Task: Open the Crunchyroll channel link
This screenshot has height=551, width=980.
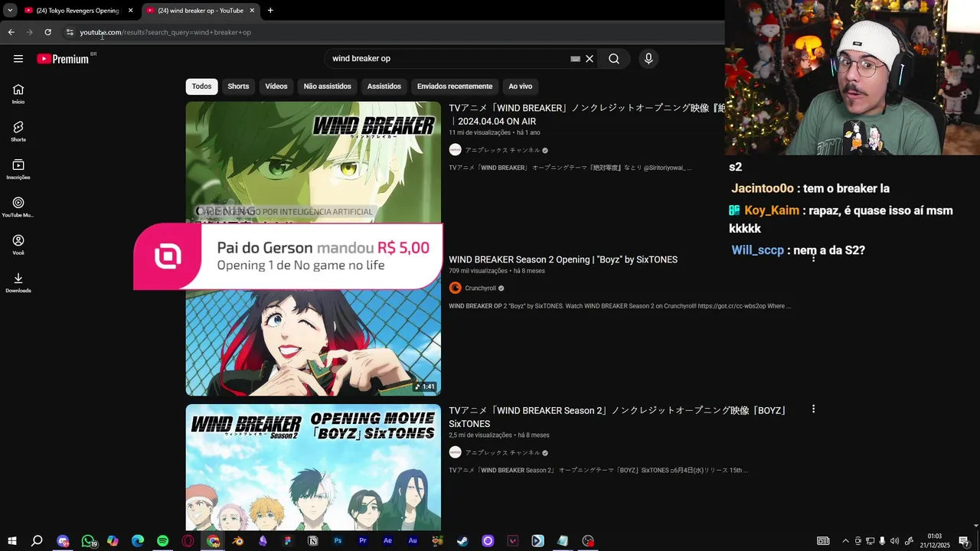Action: click(481, 289)
